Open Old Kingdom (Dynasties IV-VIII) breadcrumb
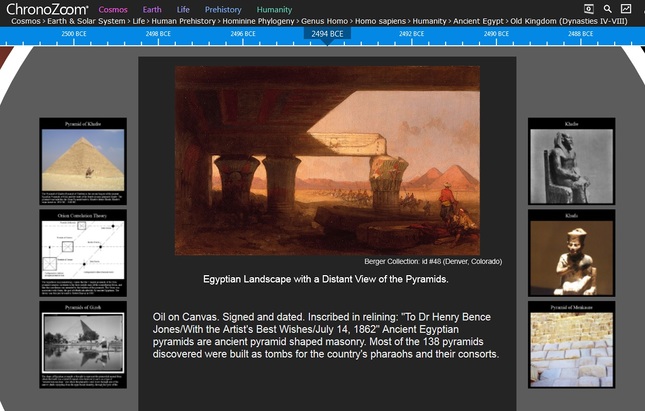 (568, 20)
